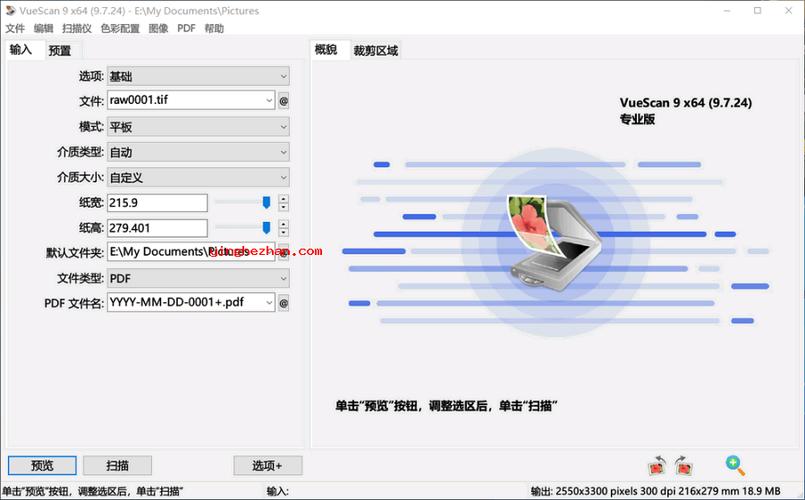Screen dimensions: 805x500
Task: Open the 色彩配置 menu
Action: pos(120,28)
